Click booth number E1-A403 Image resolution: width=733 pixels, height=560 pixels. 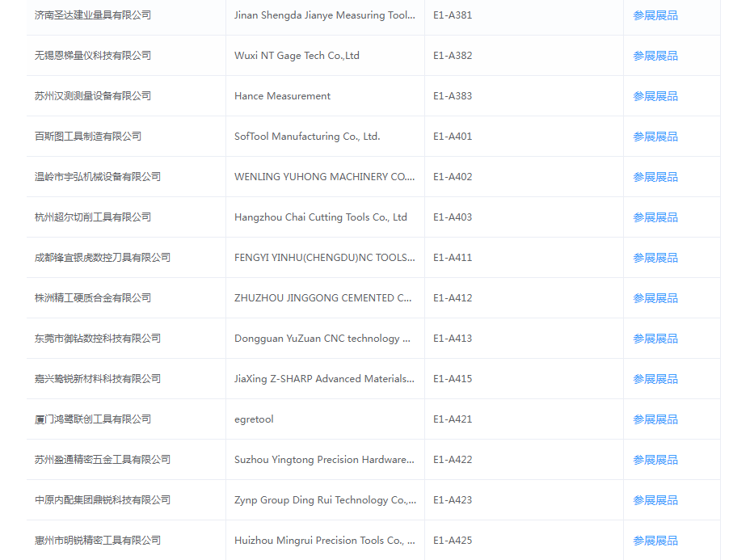tap(453, 217)
